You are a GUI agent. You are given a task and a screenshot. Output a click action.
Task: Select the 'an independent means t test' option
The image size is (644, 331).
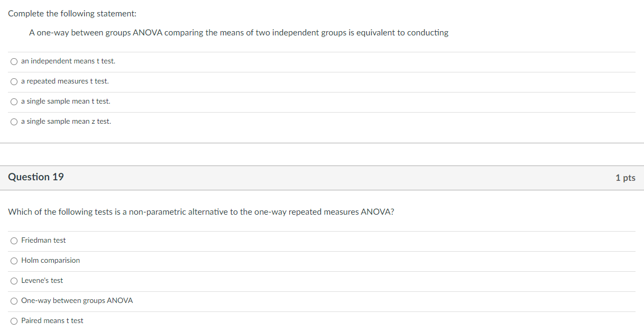[14, 61]
